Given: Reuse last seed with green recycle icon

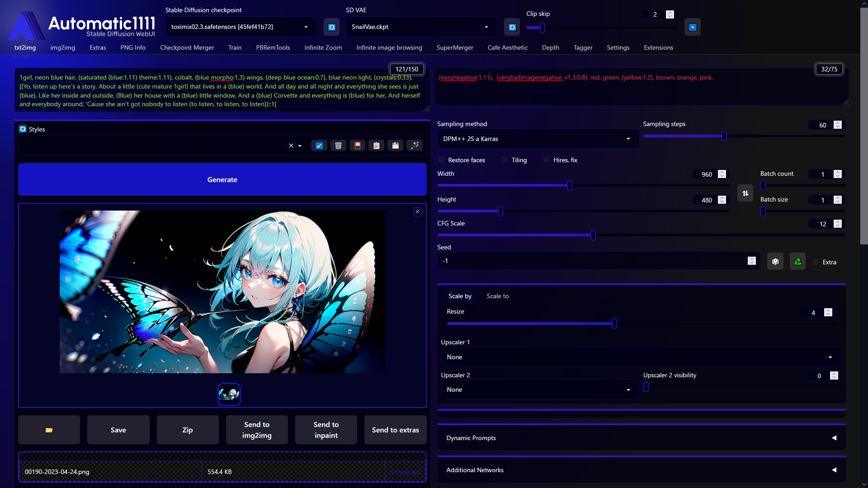Looking at the screenshot, I should click(797, 262).
